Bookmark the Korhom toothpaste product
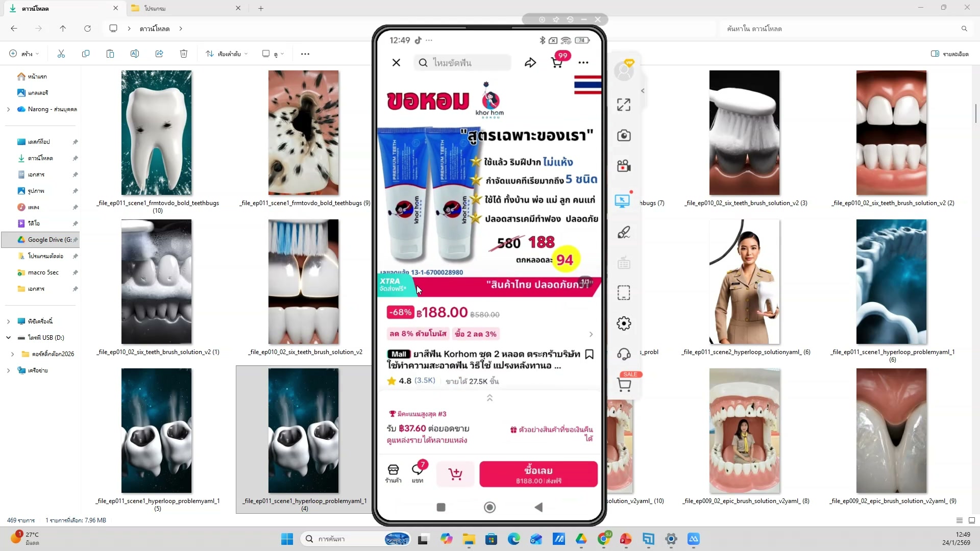The width and height of the screenshot is (980, 551). (589, 354)
